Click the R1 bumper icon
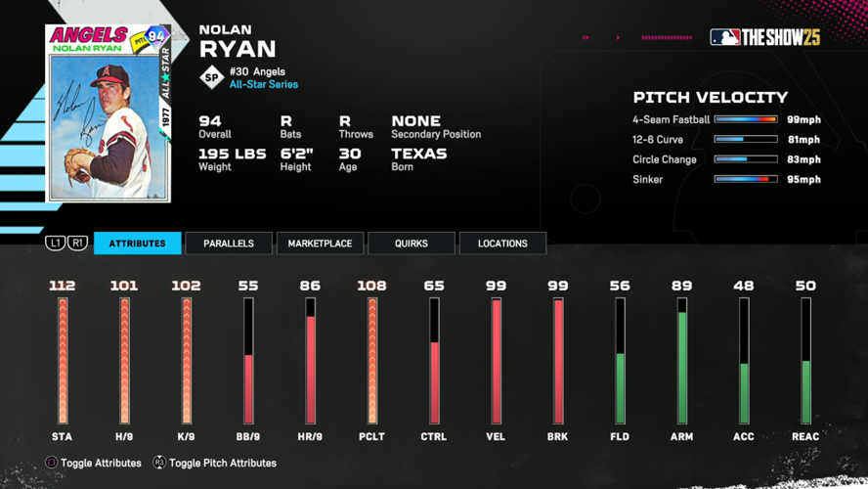Viewport: 868px width, 489px height. tap(77, 243)
